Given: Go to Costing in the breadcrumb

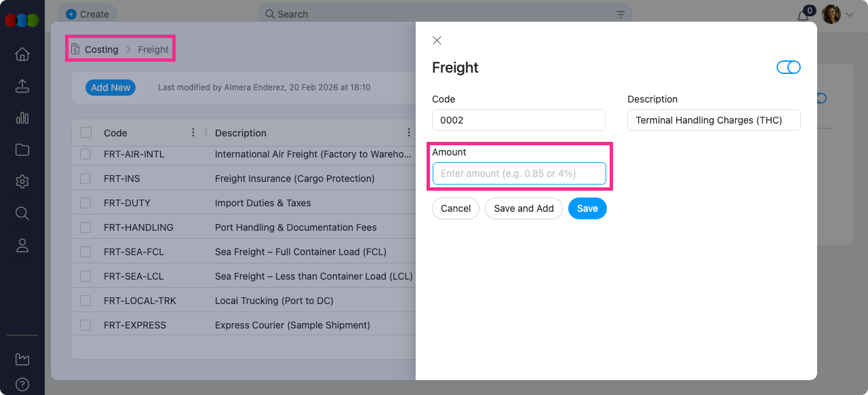Looking at the screenshot, I should click(101, 50).
